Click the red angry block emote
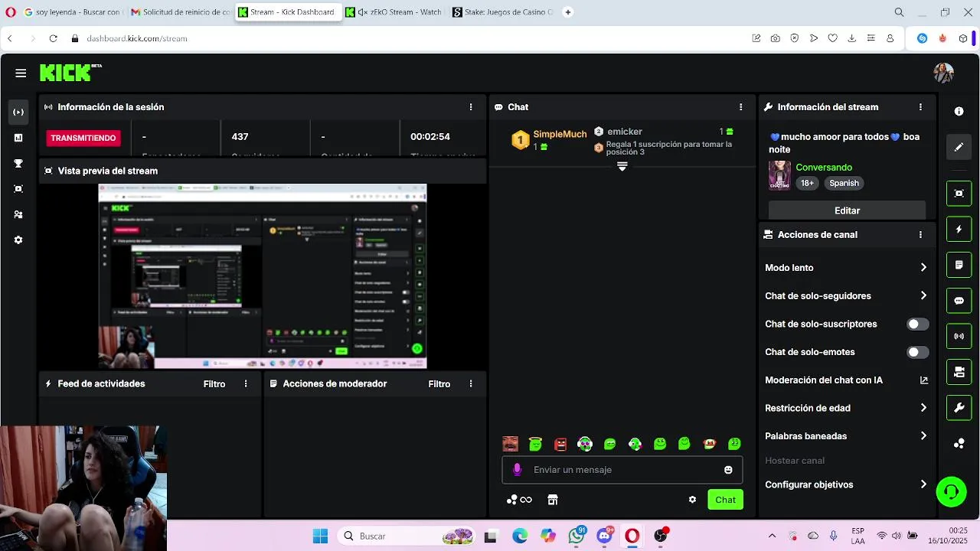Image resolution: width=980 pixels, height=551 pixels. pyautogui.click(x=560, y=444)
